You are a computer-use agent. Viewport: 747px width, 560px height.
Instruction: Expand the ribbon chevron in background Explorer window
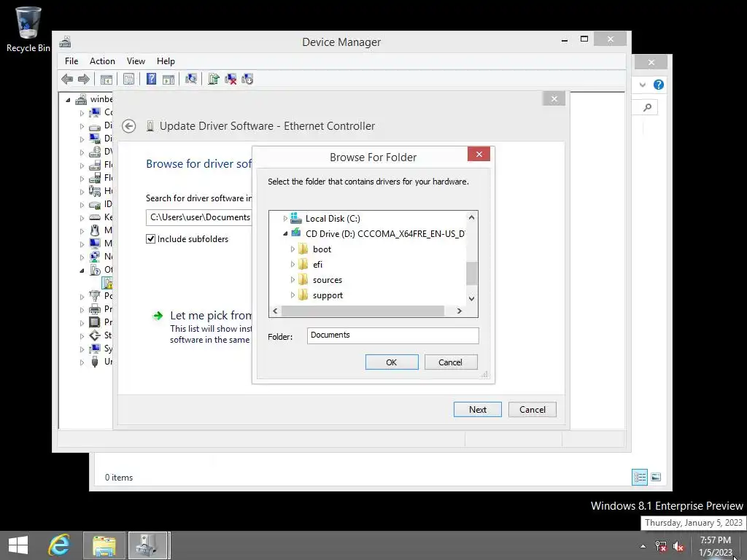(x=642, y=85)
